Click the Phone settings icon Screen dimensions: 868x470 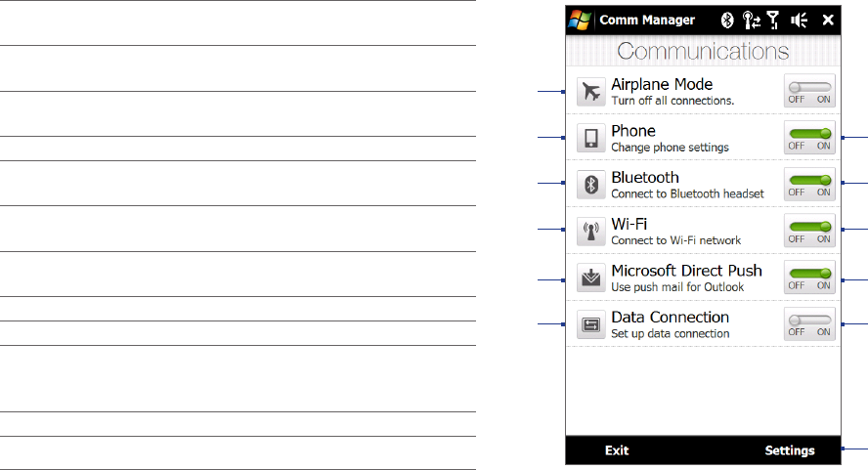[589, 138]
